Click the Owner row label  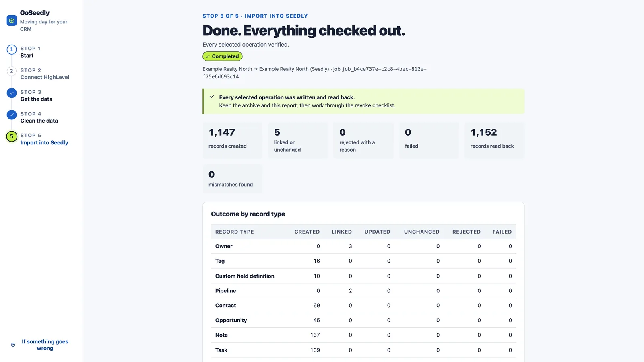[x=224, y=246]
